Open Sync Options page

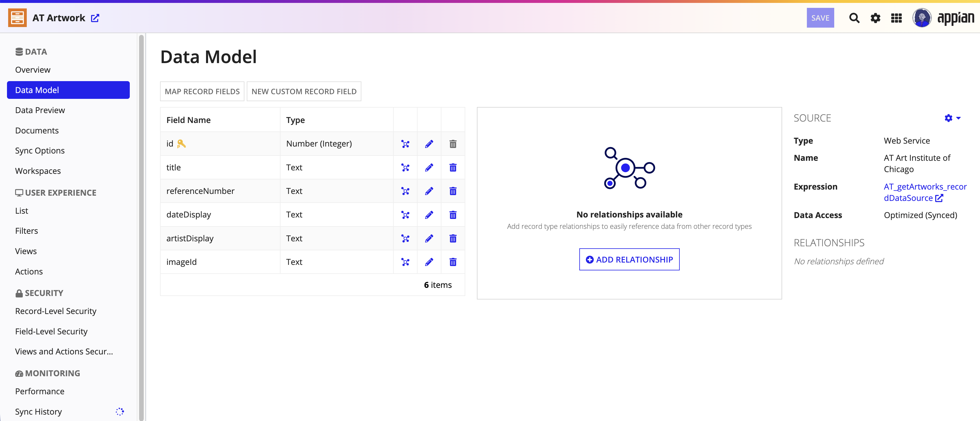68,151
